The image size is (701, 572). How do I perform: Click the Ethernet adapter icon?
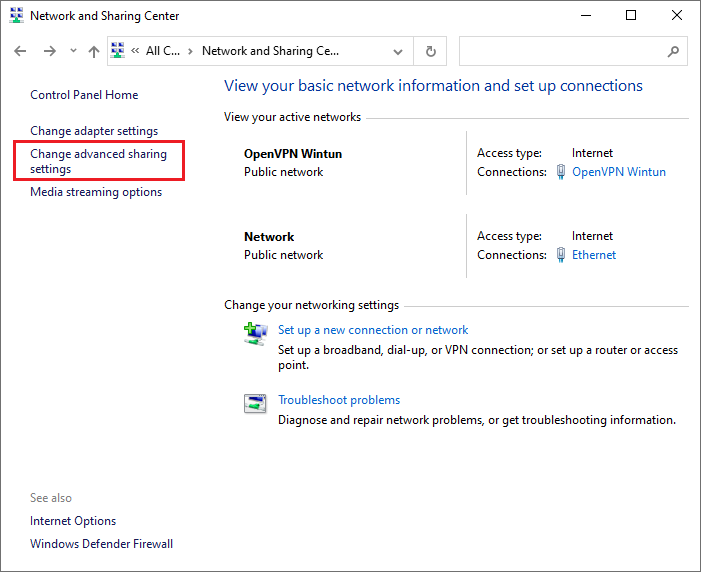click(561, 255)
